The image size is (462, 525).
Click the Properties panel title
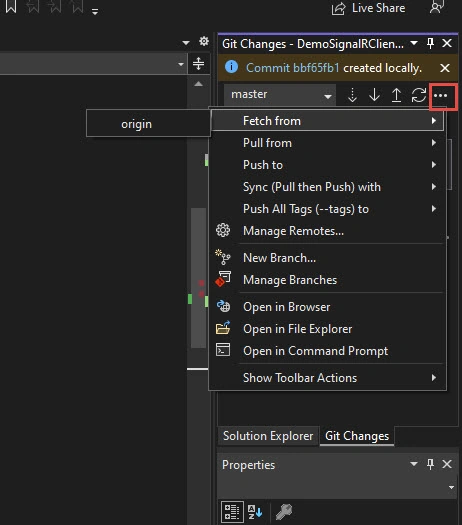click(x=248, y=465)
